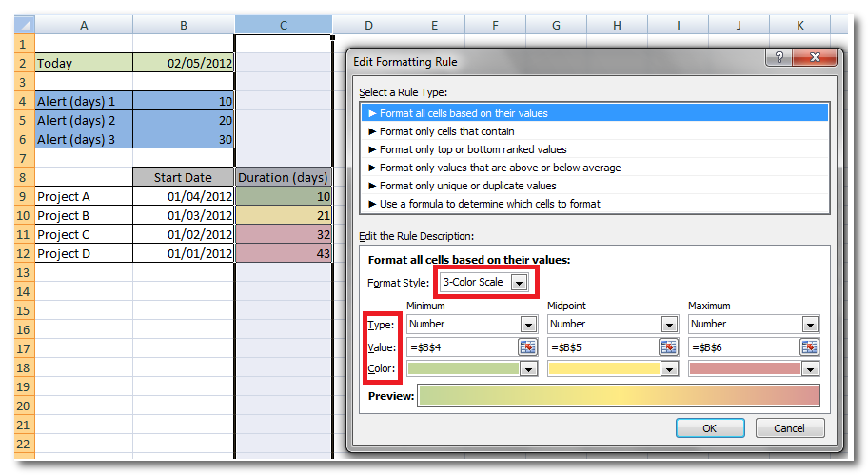Expand the Minimum Type dropdown
The height and width of the screenshot is (475, 868).
coord(528,325)
